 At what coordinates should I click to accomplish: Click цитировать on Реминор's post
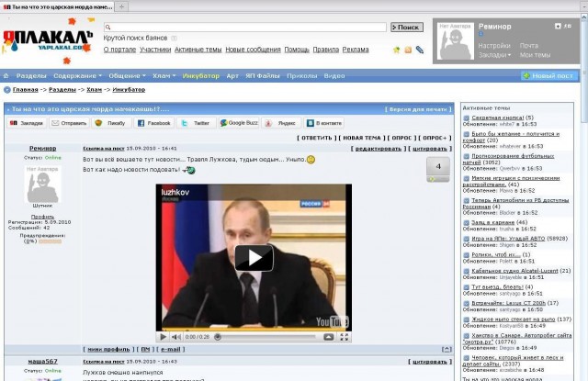point(430,149)
